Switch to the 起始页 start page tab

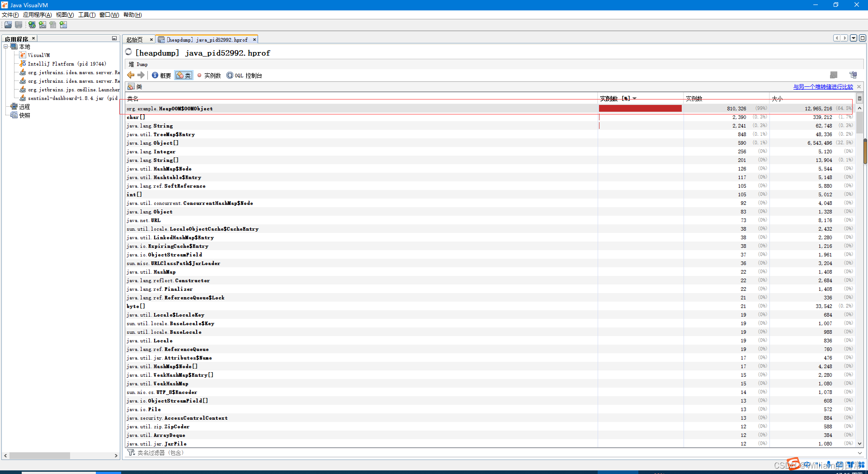[134, 40]
